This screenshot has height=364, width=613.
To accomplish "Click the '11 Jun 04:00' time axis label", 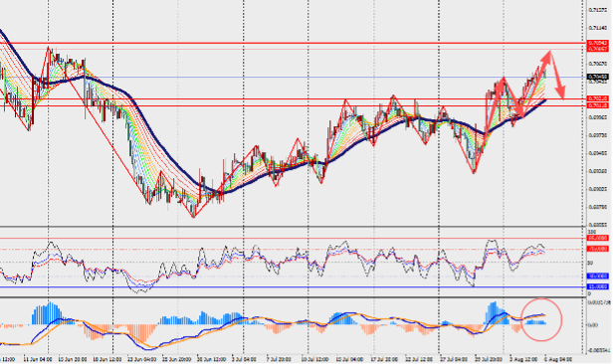I will 38,359.
